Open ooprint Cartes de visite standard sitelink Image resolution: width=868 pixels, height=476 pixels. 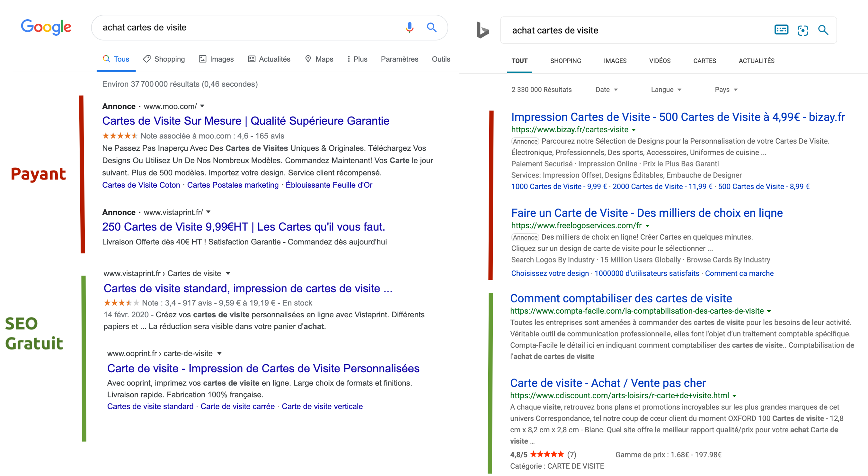pyautogui.click(x=150, y=406)
